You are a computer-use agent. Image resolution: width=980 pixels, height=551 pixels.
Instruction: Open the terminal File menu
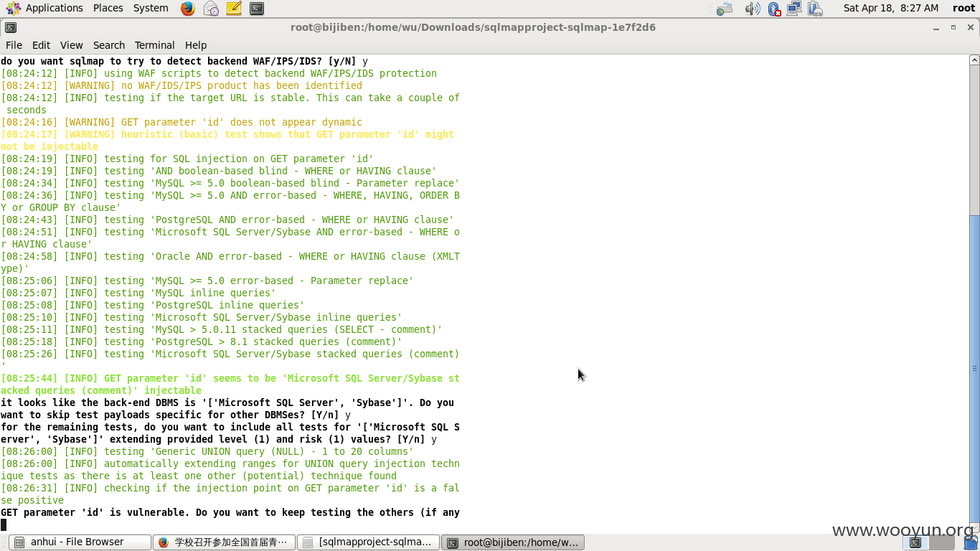click(x=14, y=44)
